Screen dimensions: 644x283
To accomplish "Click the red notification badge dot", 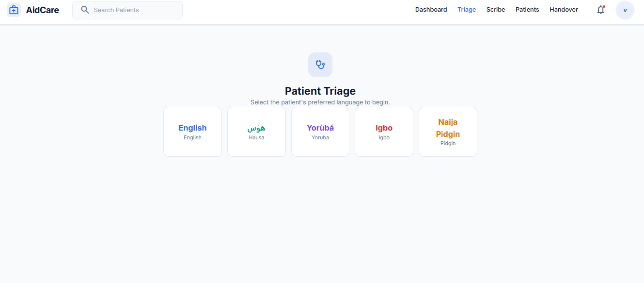I will 604,6.
